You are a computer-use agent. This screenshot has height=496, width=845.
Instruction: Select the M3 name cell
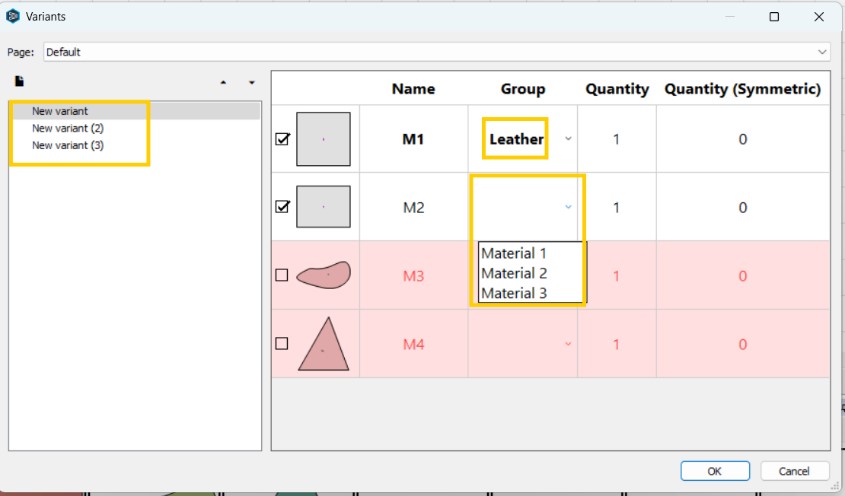pyautogui.click(x=413, y=276)
